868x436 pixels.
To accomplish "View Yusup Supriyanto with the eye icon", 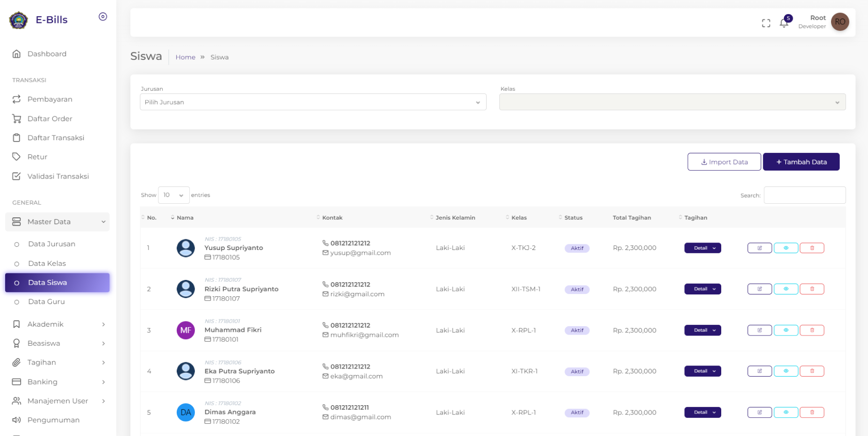I will pyautogui.click(x=786, y=248).
